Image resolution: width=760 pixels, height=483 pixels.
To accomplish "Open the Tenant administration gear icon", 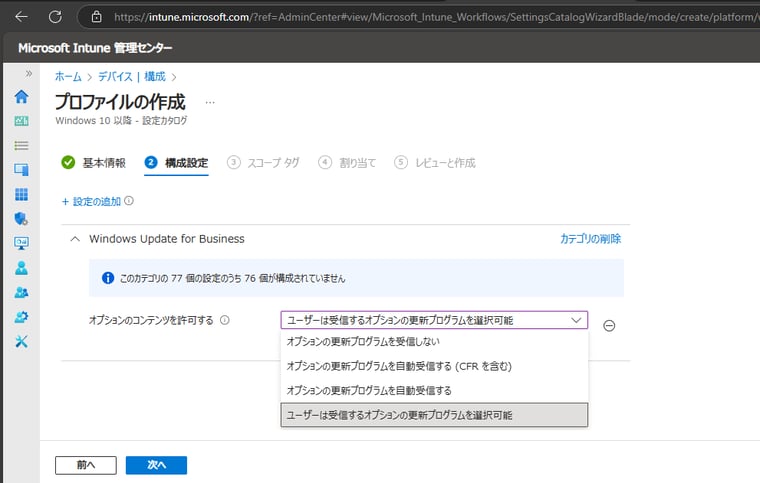I will point(21,317).
